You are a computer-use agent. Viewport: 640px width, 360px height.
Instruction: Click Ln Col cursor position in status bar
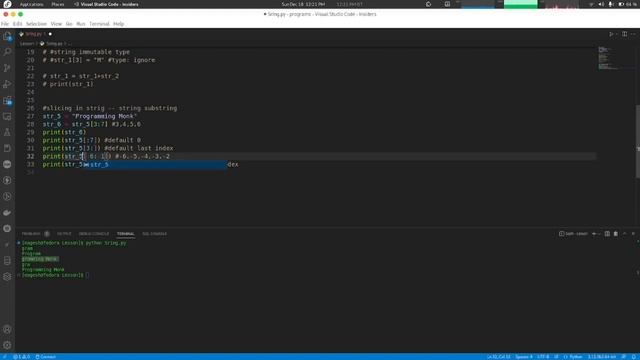[x=498, y=357]
